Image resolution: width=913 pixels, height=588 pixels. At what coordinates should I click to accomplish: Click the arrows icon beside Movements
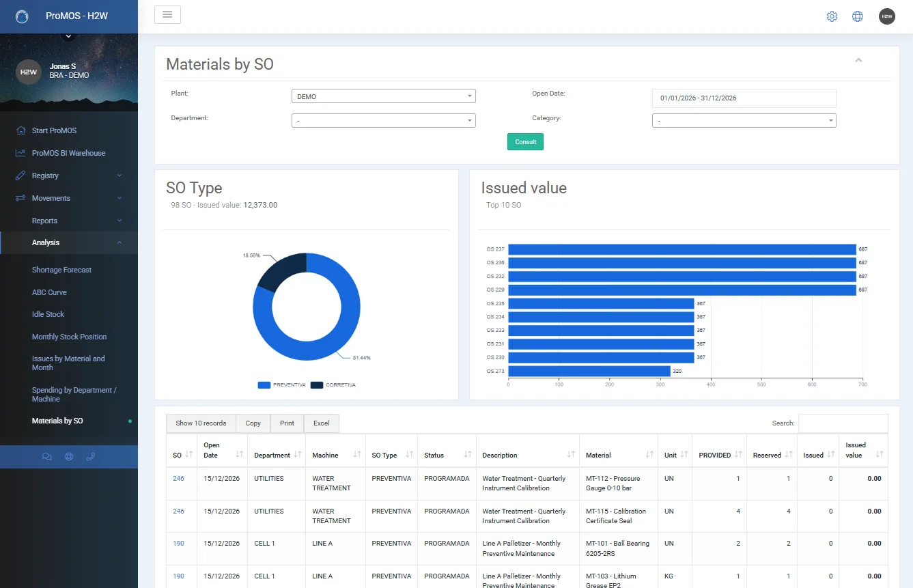point(20,198)
